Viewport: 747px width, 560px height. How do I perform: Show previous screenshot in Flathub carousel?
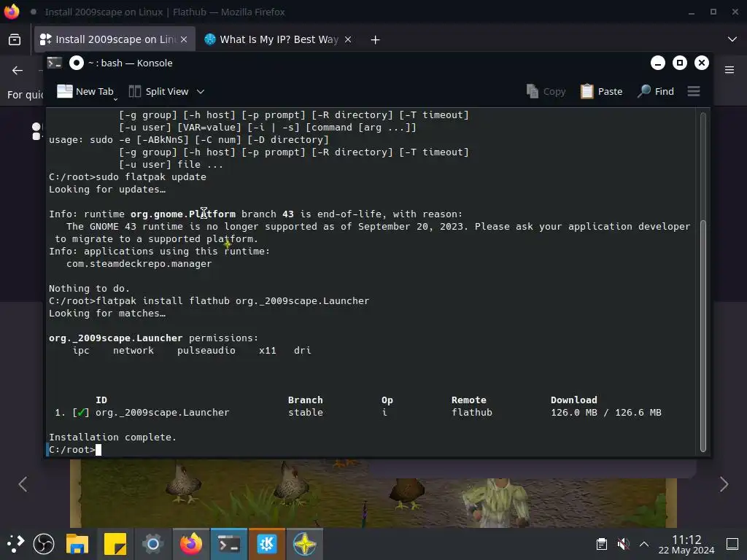point(23,484)
